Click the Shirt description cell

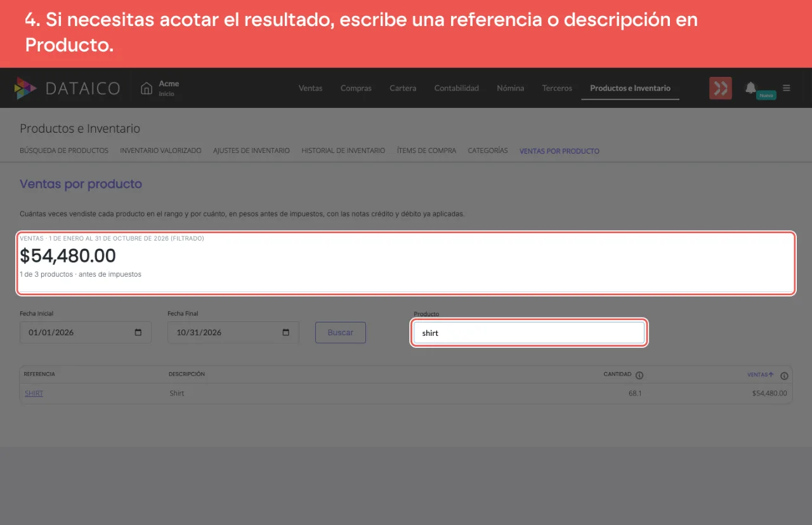(x=177, y=394)
